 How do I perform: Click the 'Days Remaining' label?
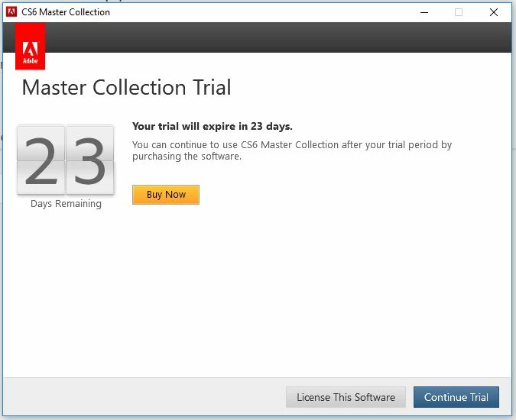pos(66,204)
